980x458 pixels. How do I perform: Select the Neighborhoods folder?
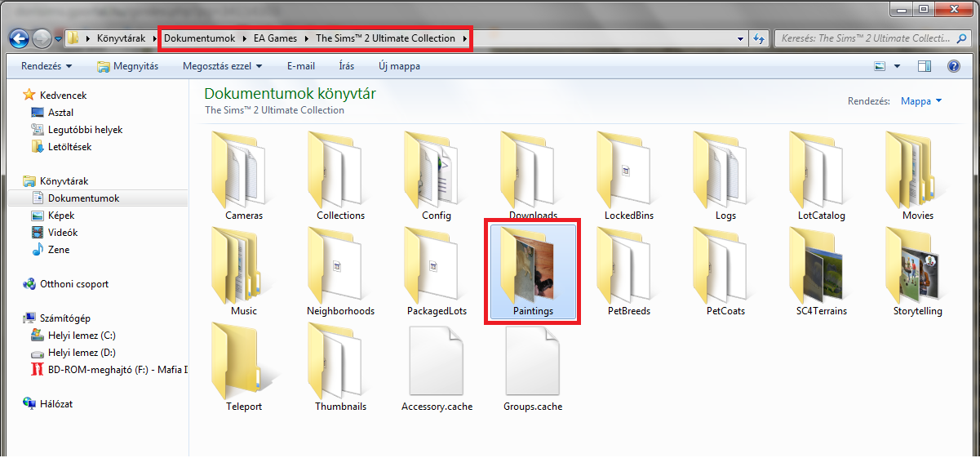340,272
